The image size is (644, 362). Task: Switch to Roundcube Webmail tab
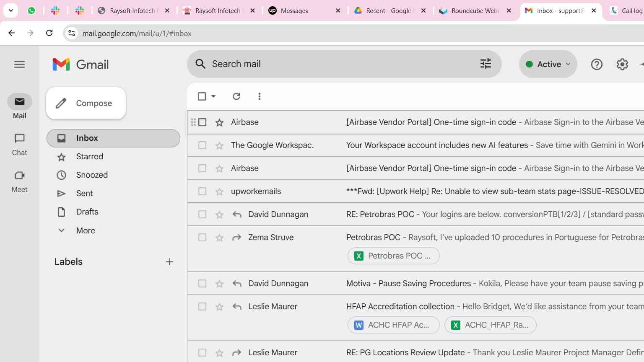click(475, 10)
